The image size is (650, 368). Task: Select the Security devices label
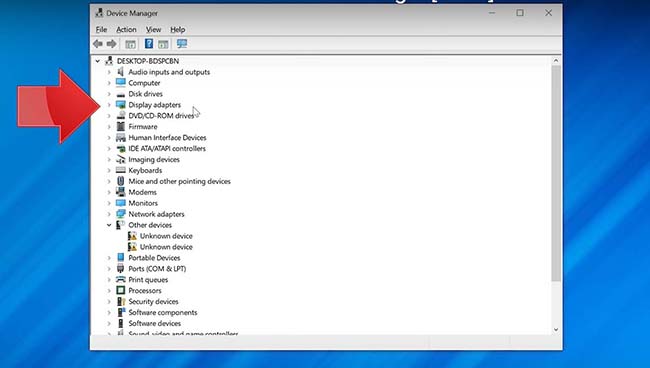point(153,301)
